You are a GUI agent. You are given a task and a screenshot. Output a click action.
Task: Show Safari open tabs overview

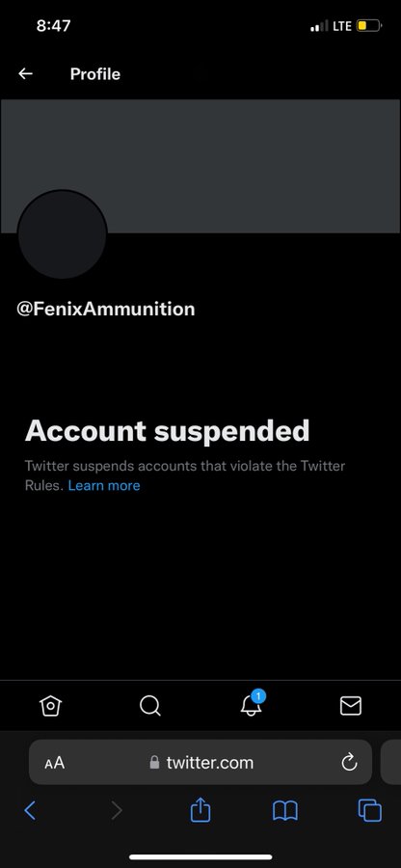pyautogui.click(x=370, y=810)
